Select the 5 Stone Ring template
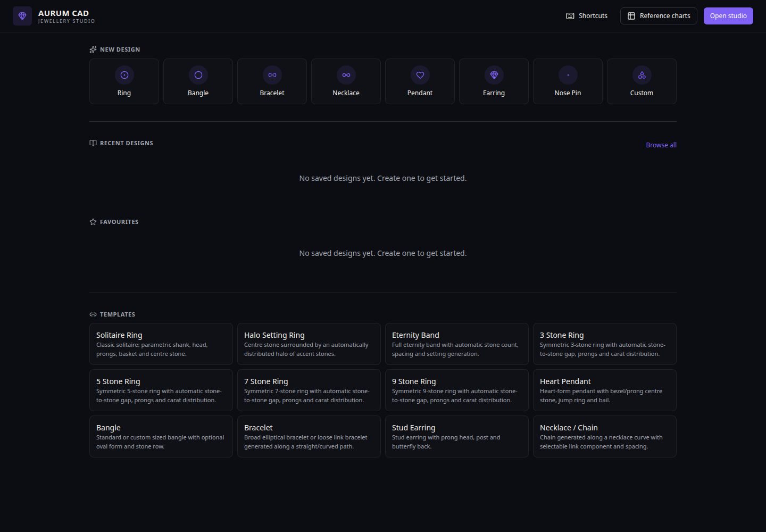Image resolution: width=766 pixels, height=532 pixels. [x=161, y=390]
